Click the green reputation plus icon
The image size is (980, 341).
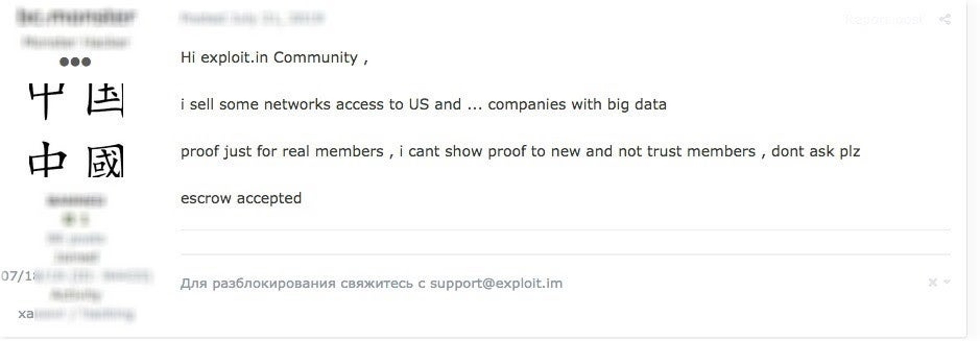69,219
